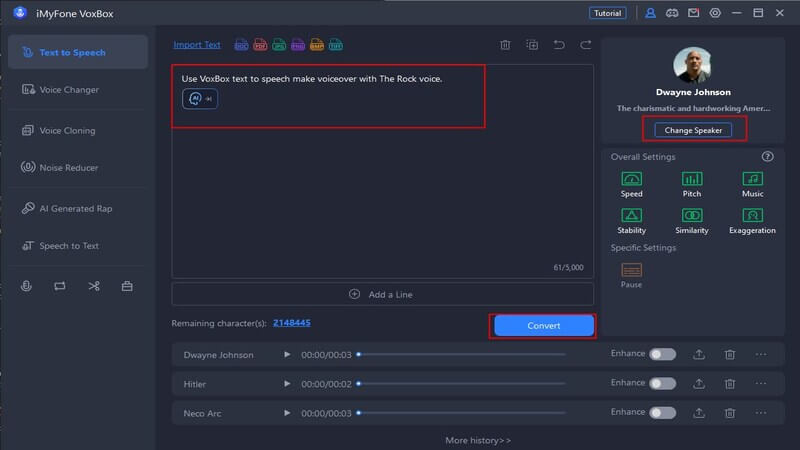Open the Tutorial
Screen dimensions: 800x450
(x=608, y=13)
